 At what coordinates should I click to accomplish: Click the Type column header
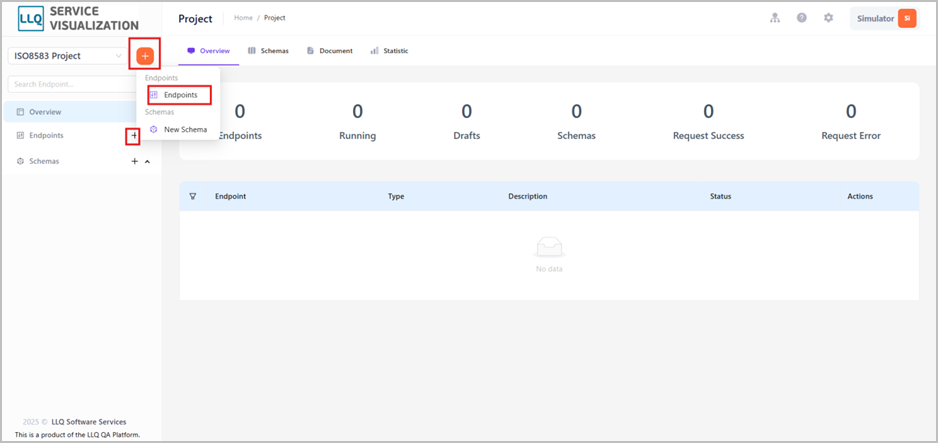point(396,196)
